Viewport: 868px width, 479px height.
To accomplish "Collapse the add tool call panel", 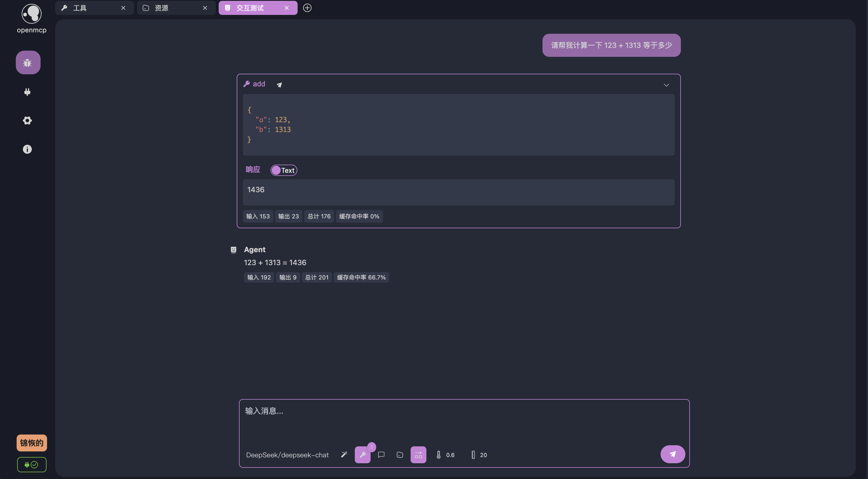I will pos(666,85).
